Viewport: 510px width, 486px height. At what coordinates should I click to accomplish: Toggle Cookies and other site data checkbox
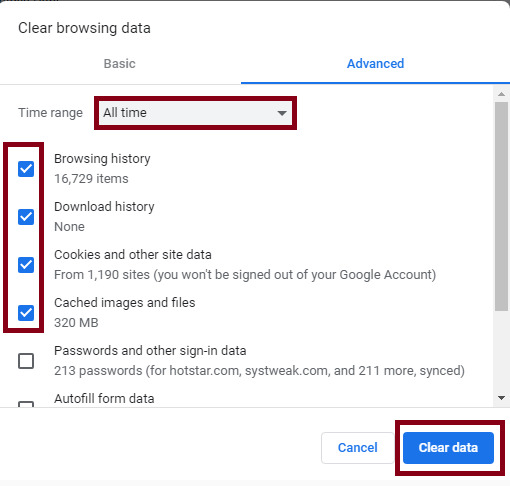pos(26,265)
